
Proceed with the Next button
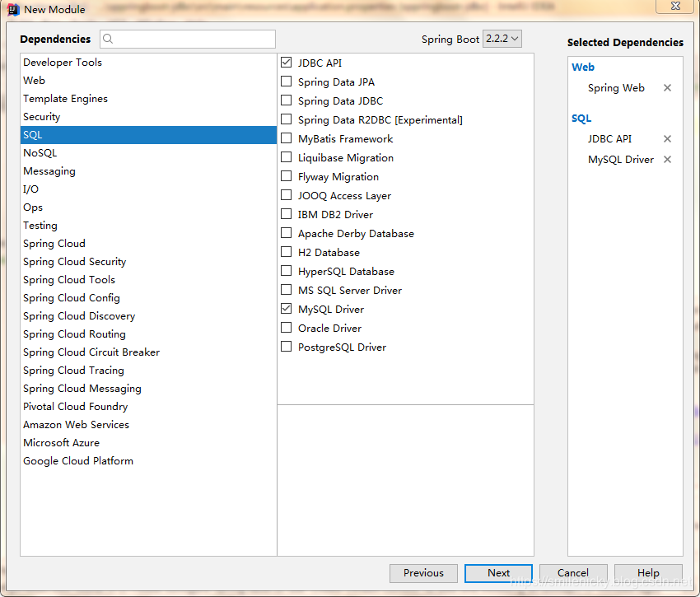(498, 573)
